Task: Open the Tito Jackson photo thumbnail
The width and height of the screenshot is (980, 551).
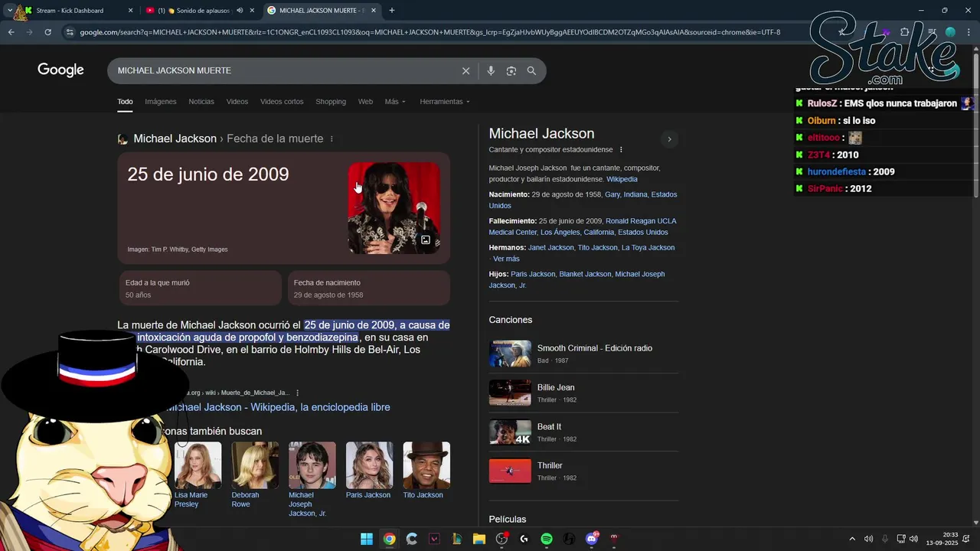Action: tap(426, 465)
